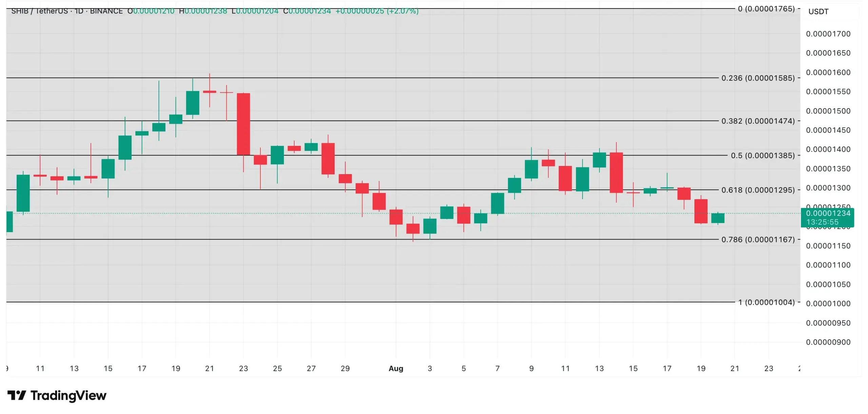
Task: Click the latest green candle on August 20
Action: [718, 218]
